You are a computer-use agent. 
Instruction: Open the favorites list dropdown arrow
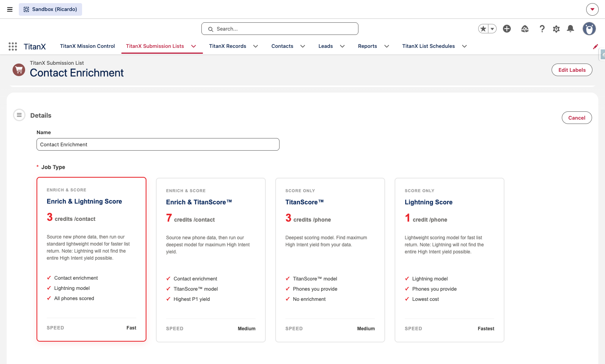(492, 29)
